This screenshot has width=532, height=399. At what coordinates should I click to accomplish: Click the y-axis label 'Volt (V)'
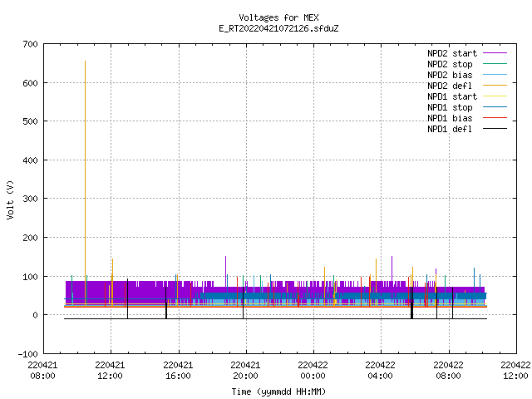[x=11, y=199]
